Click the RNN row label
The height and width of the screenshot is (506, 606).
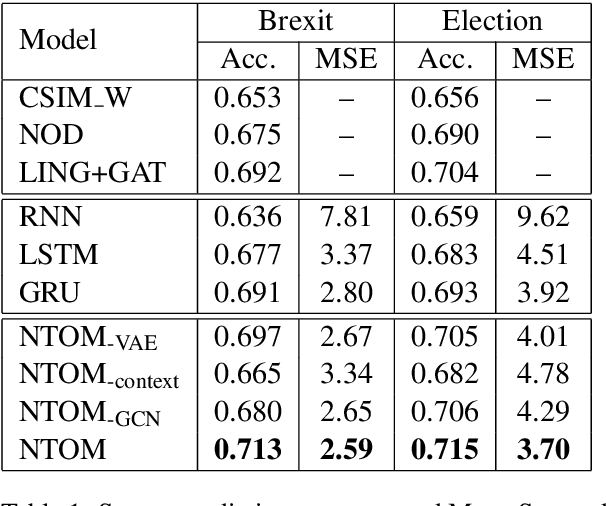click(49, 217)
